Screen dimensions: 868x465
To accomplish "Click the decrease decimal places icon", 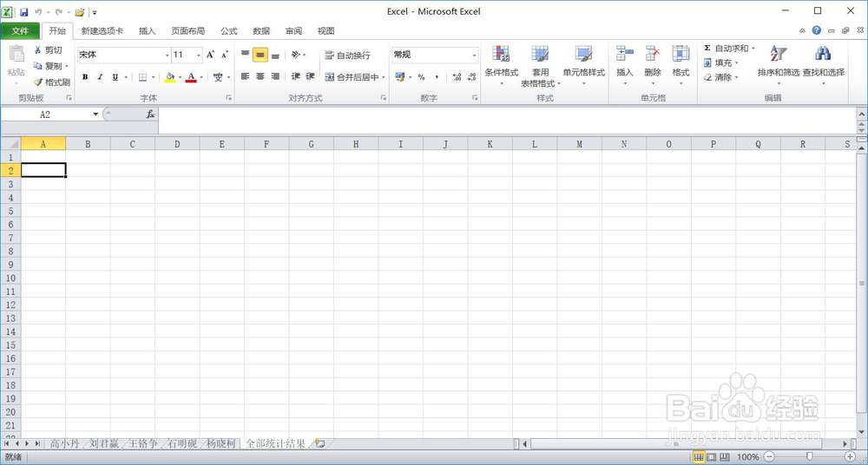I will [x=471, y=77].
